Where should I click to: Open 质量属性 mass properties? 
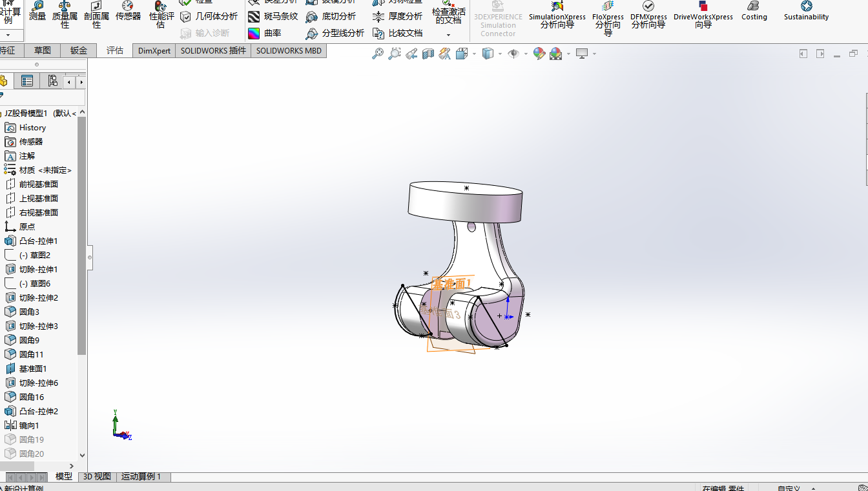point(65,15)
